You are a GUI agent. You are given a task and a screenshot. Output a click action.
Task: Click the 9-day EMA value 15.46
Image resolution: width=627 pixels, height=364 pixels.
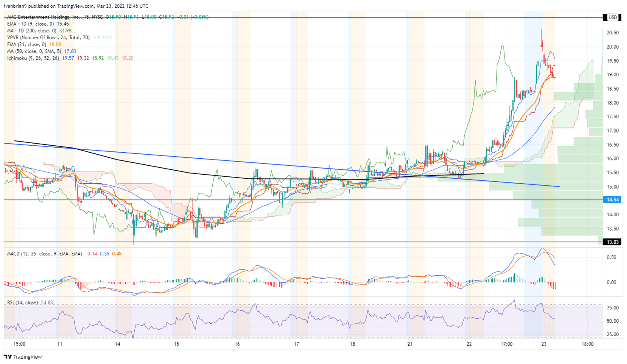tap(62, 24)
